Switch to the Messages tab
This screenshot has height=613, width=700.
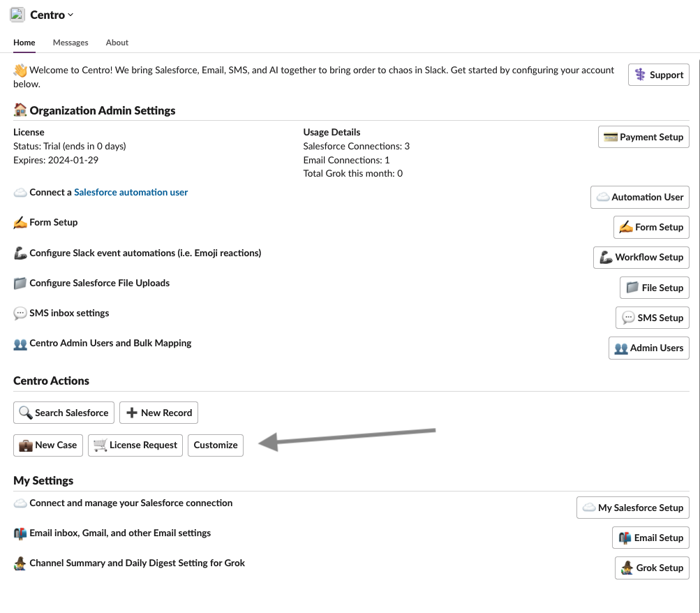click(70, 43)
